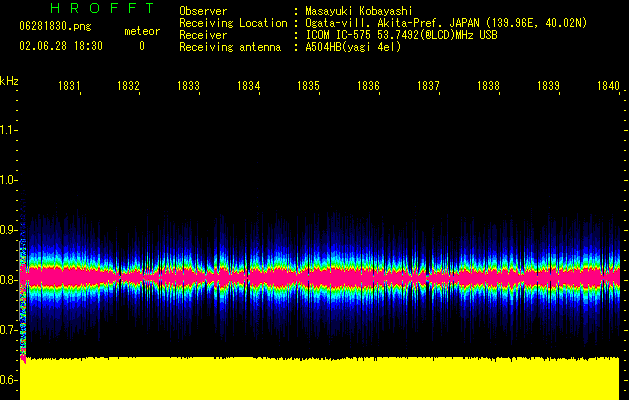Click the 0.6 kHz axis label

pyautogui.click(x=8, y=380)
